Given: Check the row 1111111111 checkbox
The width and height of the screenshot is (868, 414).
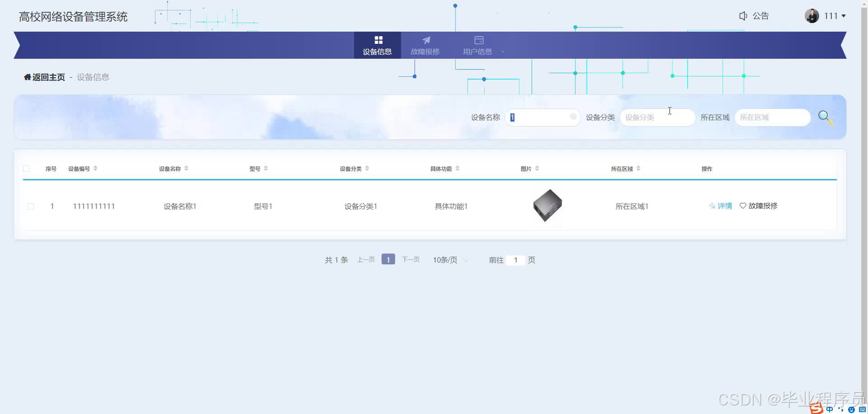Looking at the screenshot, I should click(x=31, y=207).
